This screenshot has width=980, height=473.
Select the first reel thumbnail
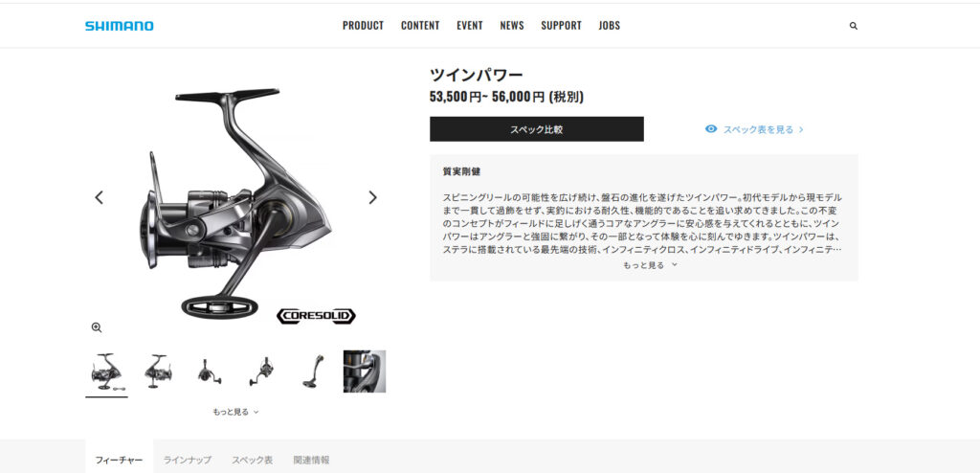click(106, 372)
